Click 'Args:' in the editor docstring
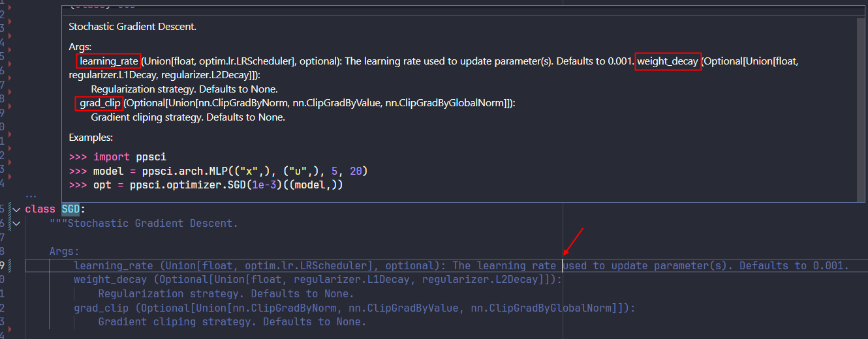 point(64,252)
